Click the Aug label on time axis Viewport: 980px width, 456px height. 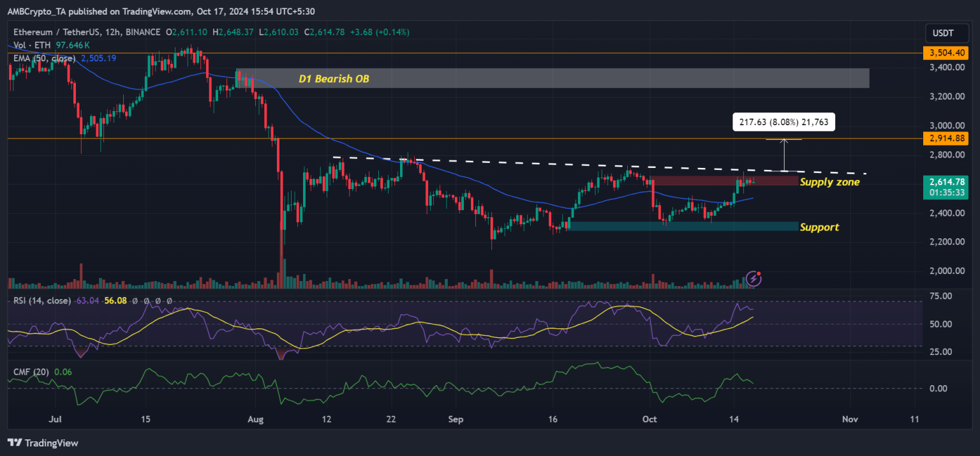pyautogui.click(x=255, y=419)
